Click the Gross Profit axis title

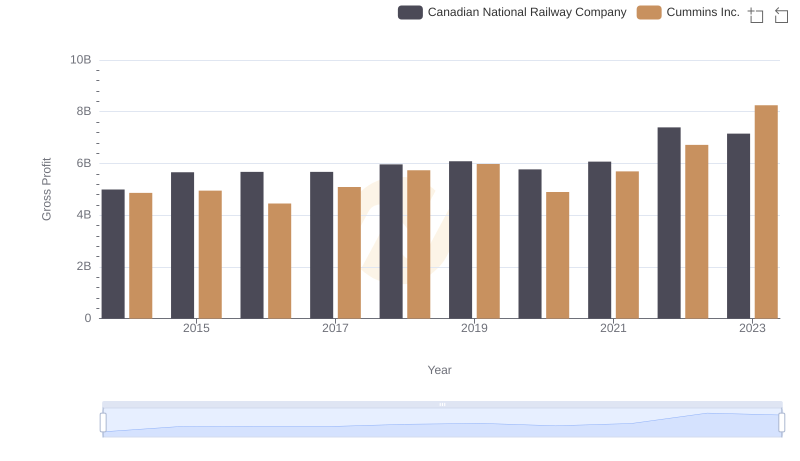[46, 189]
